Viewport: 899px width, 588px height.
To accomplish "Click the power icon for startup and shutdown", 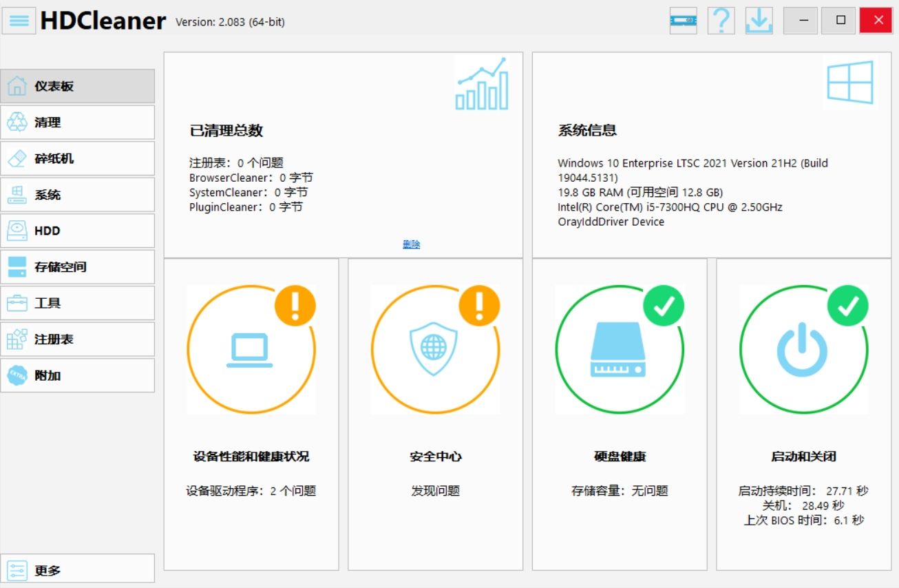I will click(802, 351).
